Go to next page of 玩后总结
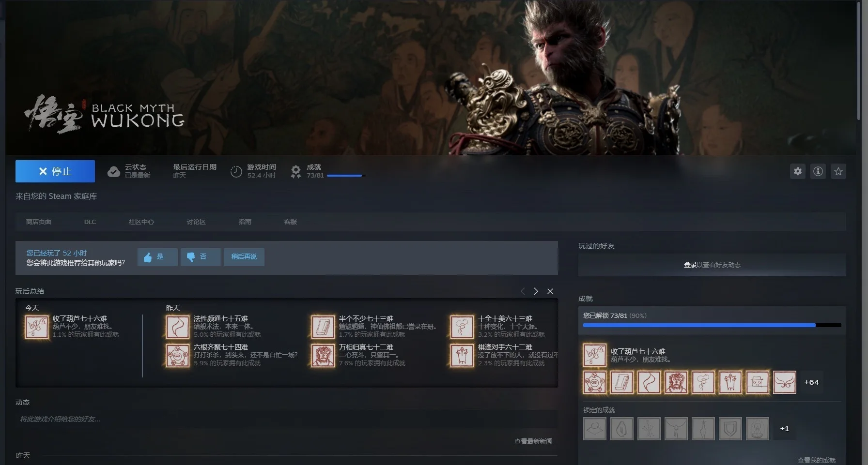 pyautogui.click(x=536, y=291)
